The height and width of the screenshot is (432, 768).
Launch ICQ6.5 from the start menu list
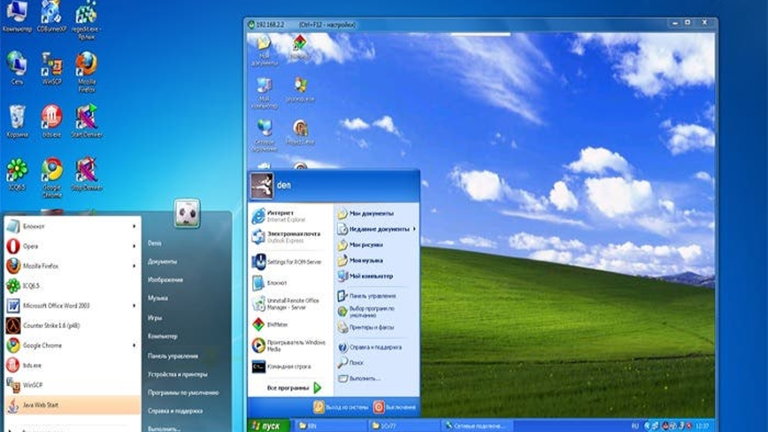[72, 286]
